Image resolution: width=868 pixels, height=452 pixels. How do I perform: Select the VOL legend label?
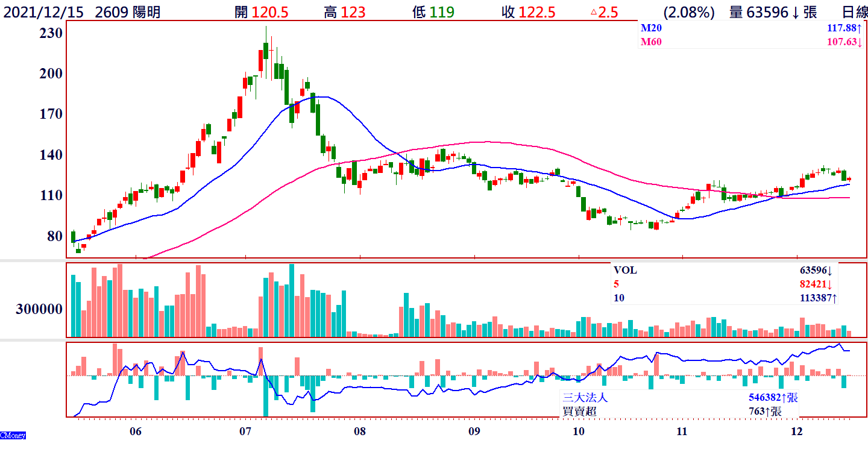pos(625,271)
